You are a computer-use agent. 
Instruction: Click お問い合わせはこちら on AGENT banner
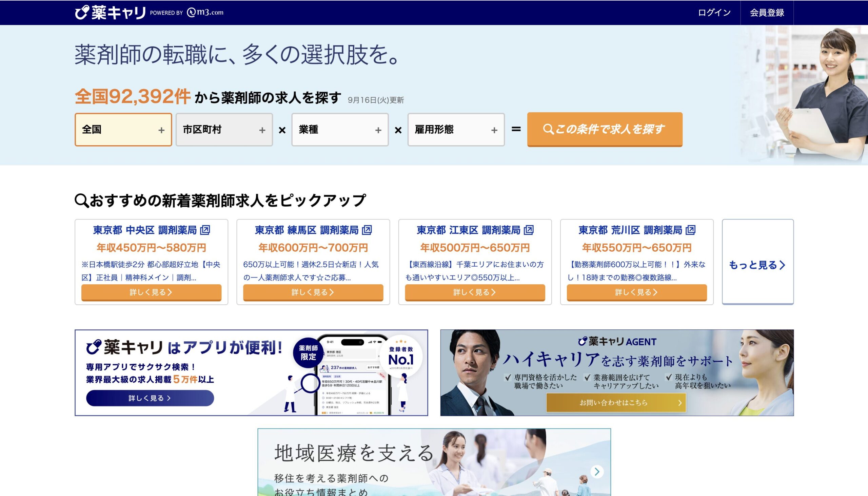coord(616,403)
